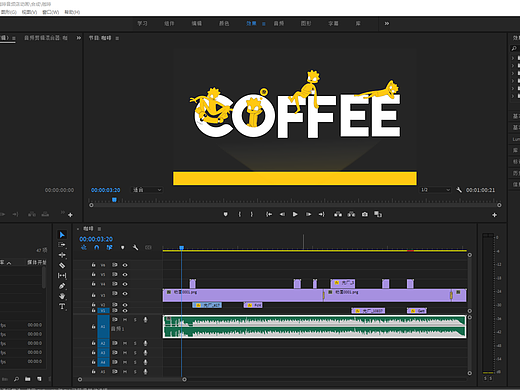520x390 pixels.
Task: Open the zoom level fit dropdown
Action: coord(147,190)
